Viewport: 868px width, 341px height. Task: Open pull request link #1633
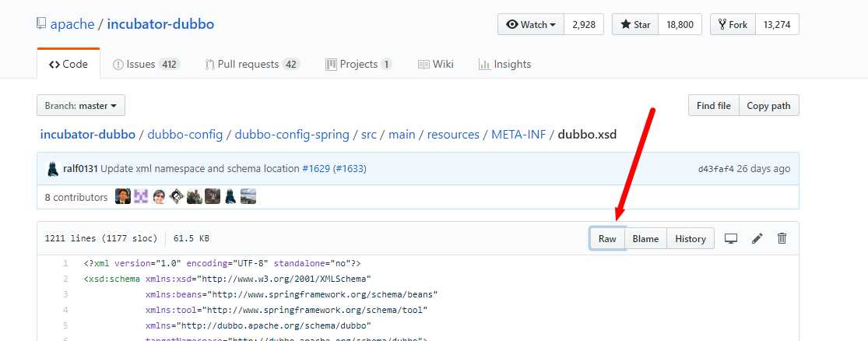point(350,169)
